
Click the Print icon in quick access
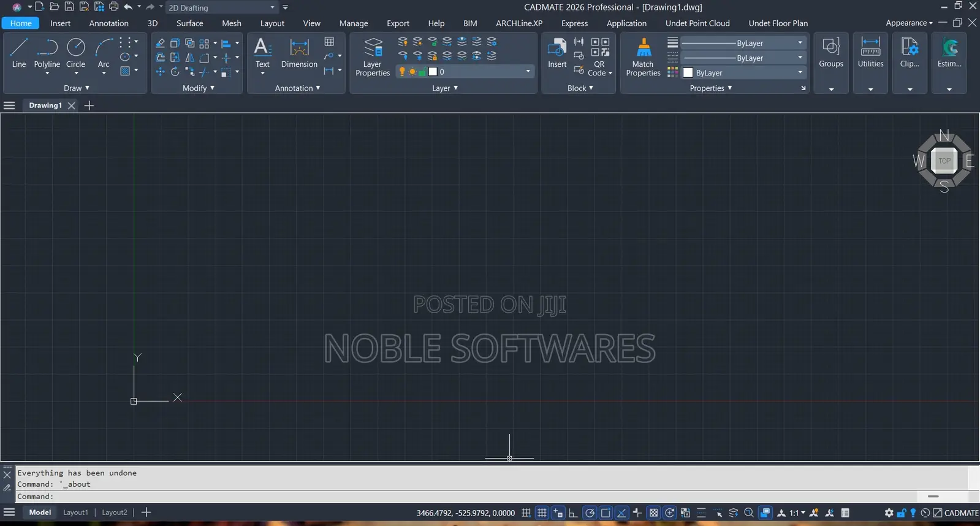pyautogui.click(x=113, y=7)
